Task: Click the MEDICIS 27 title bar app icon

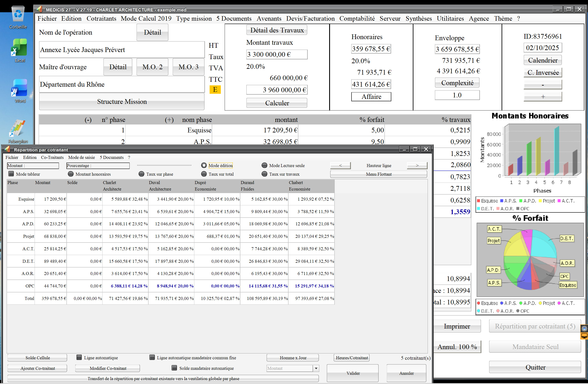Action: coord(40,9)
